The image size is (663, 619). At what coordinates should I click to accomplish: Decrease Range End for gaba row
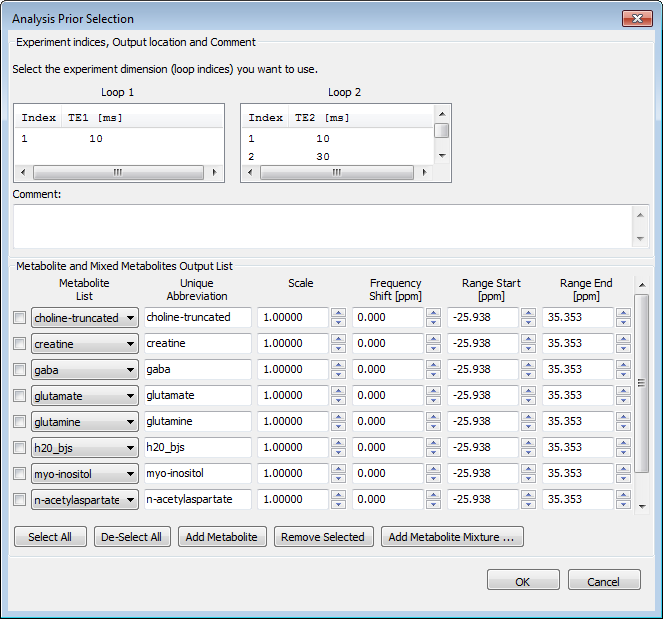coord(624,375)
